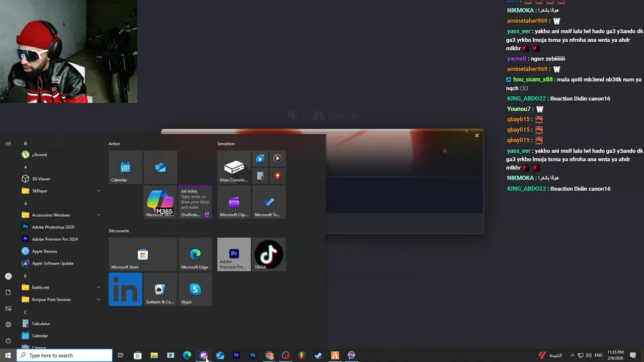Launch the Microsoft 365 tile
The height and width of the screenshot is (362, 644).
tap(160, 202)
